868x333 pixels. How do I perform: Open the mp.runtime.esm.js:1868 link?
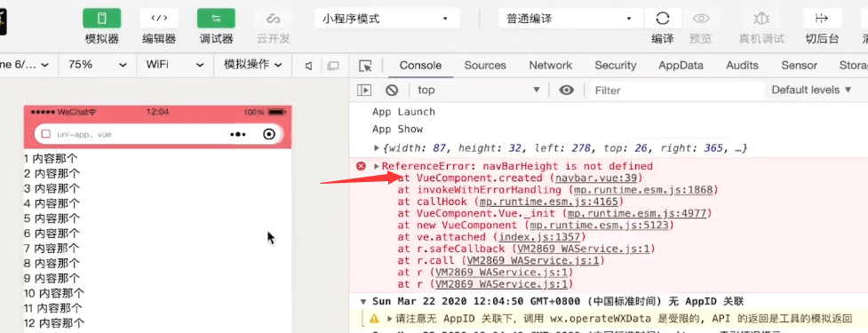pyautogui.click(x=643, y=190)
